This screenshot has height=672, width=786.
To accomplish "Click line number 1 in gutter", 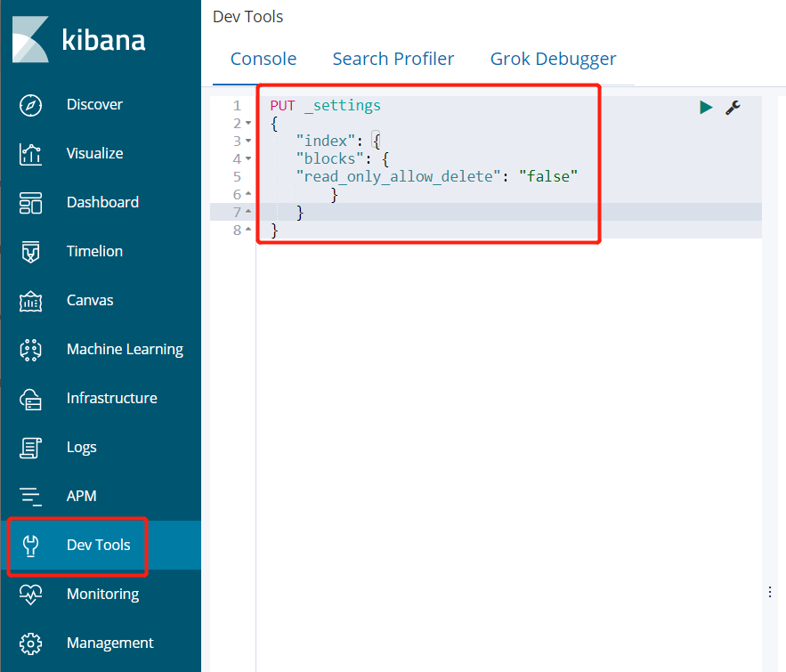I will coord(237,106).
